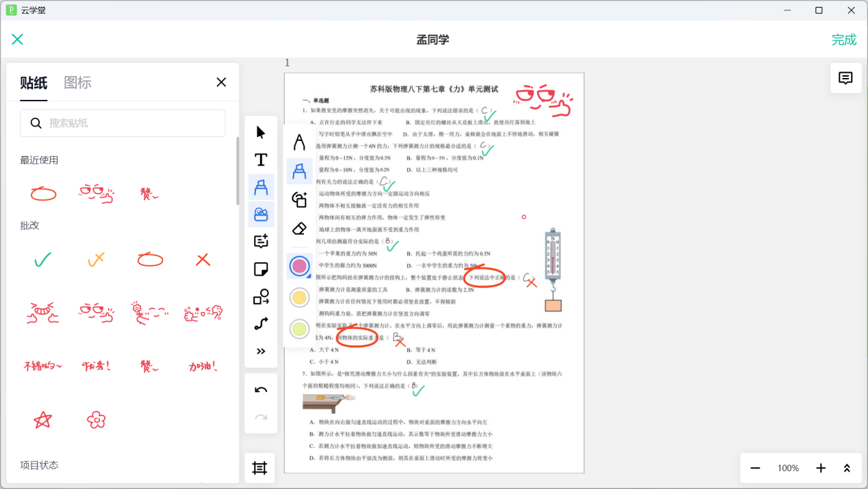Select the arrow pointer tool
This screenshot has height=489, width=868.
pyautogui.click(x=261, y=132)
